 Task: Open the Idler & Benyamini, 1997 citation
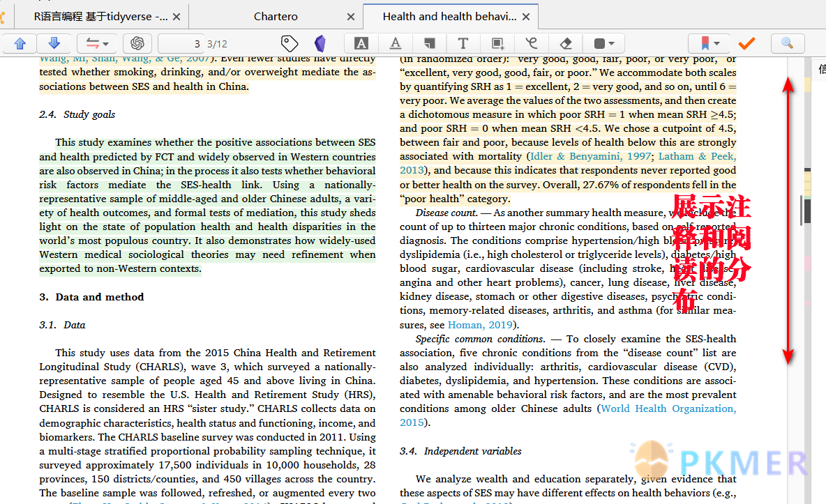pyautogui.click(x=590, y=156)
